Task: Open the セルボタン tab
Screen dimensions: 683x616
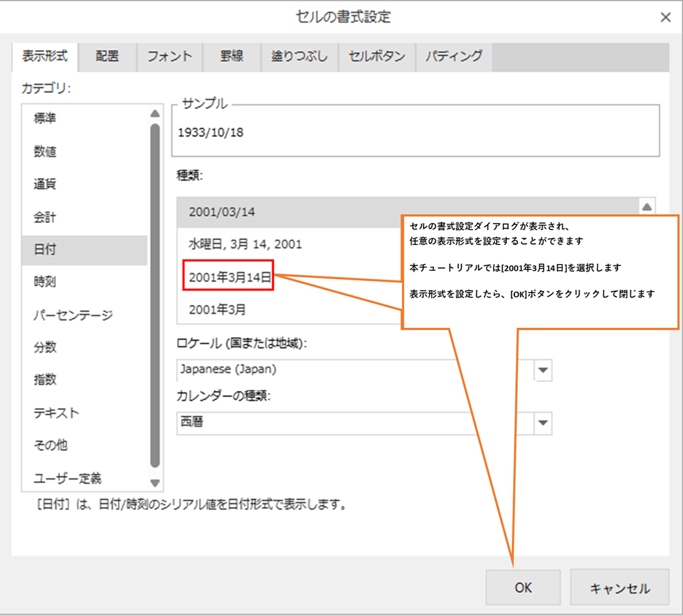Action: [x=377, y=57]
